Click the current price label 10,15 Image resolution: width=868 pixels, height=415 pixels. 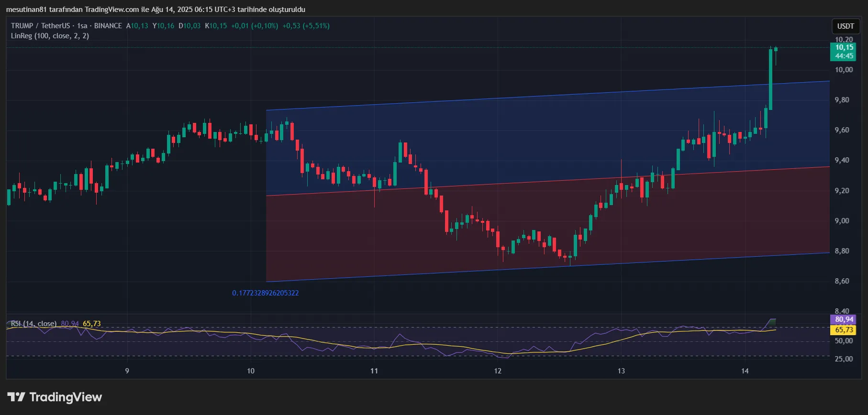pyautogui.click(x=844, y=47)
